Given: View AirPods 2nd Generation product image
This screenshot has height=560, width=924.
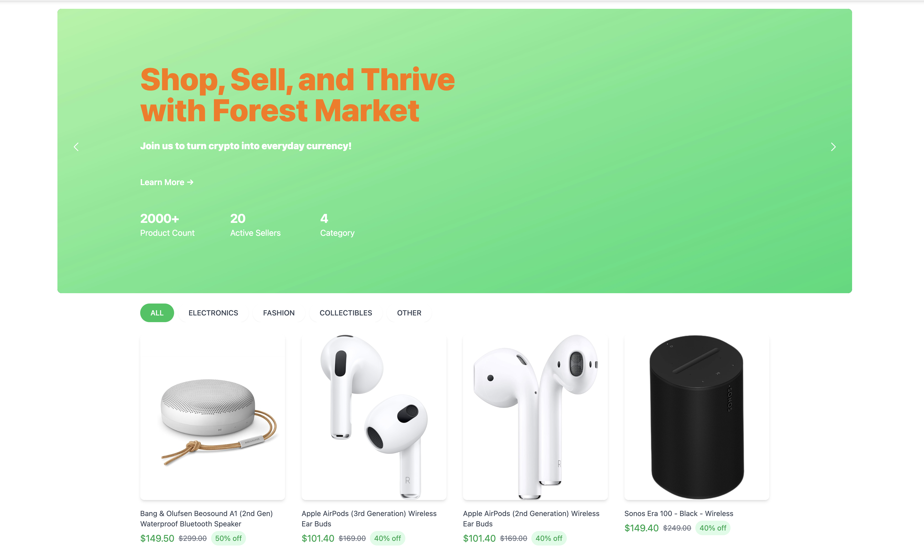Looking at the screenshot, I should (x=535, y=417).
